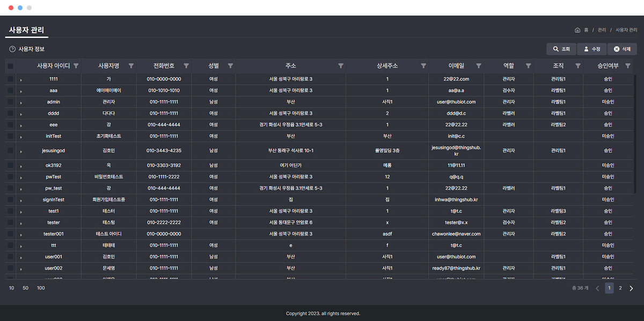Open the 성별 column filter
The image size is (644, 321).
tap(231, 66)
